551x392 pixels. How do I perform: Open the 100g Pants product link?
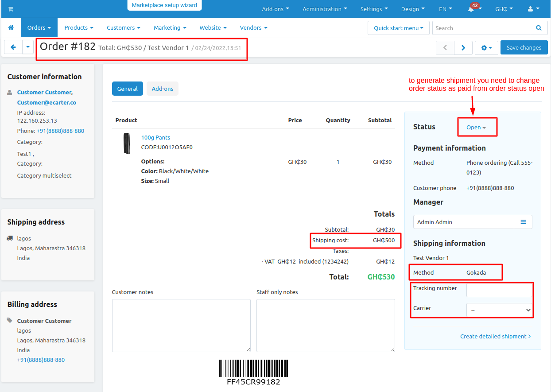155,137
